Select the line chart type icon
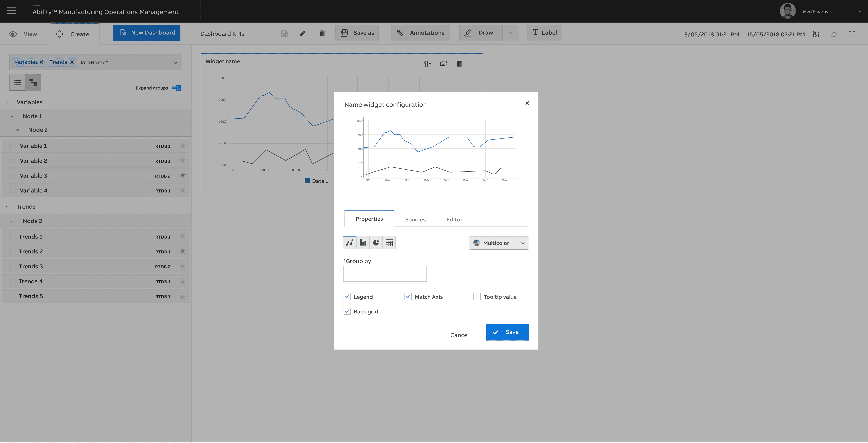Screen dimensions: 868x443 [x=349, y=243]
